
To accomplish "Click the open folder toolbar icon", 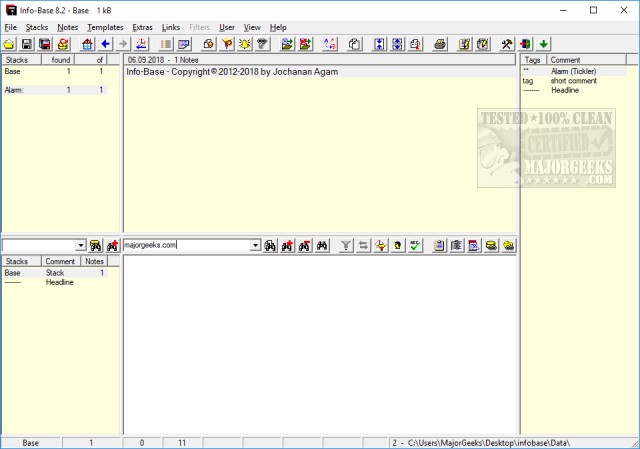I will click(9, 44).
